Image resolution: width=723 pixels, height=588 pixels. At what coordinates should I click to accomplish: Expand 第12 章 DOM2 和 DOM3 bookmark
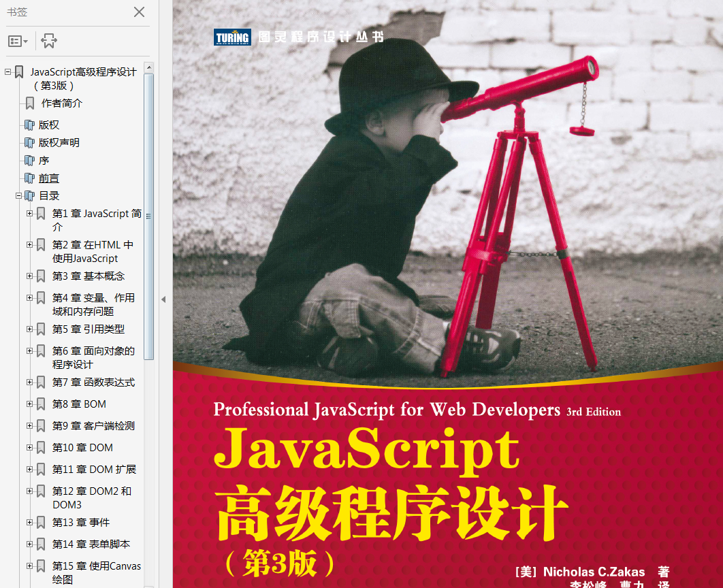[29, 491]
